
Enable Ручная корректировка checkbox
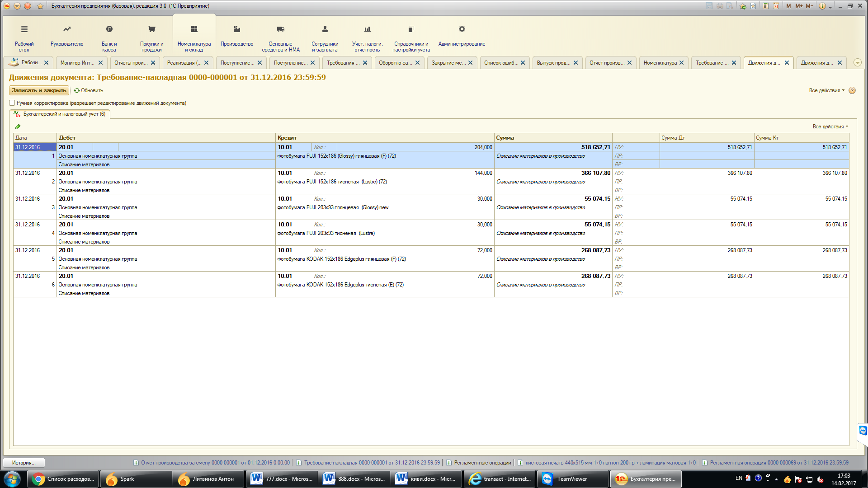[x=12, y=103]
